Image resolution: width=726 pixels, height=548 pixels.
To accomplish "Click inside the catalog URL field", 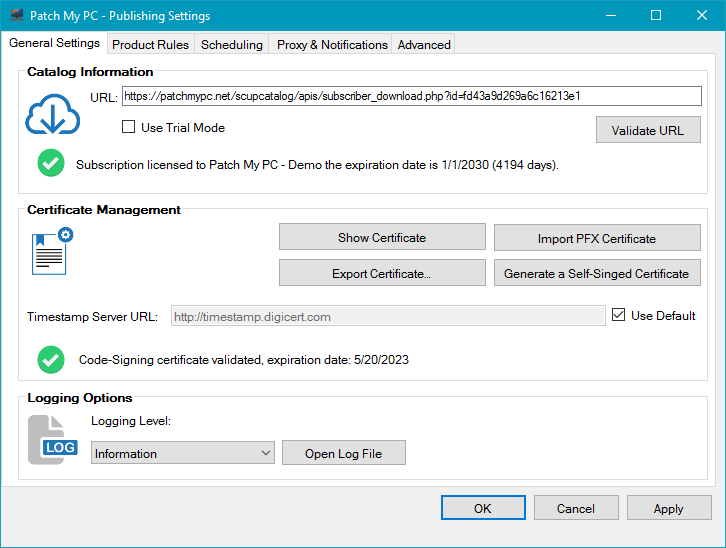I will [412, 96].
